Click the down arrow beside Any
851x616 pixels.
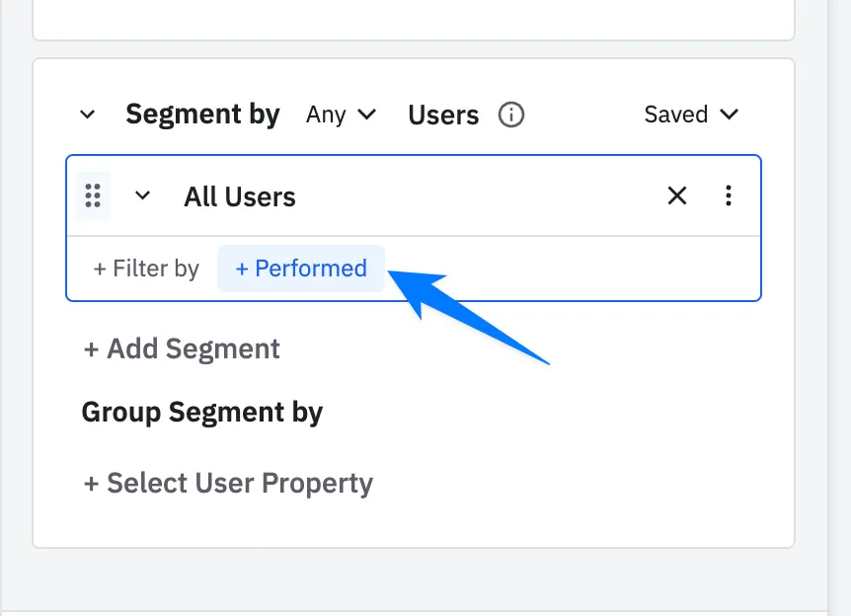pyautogui.click(x=366, y=115)
